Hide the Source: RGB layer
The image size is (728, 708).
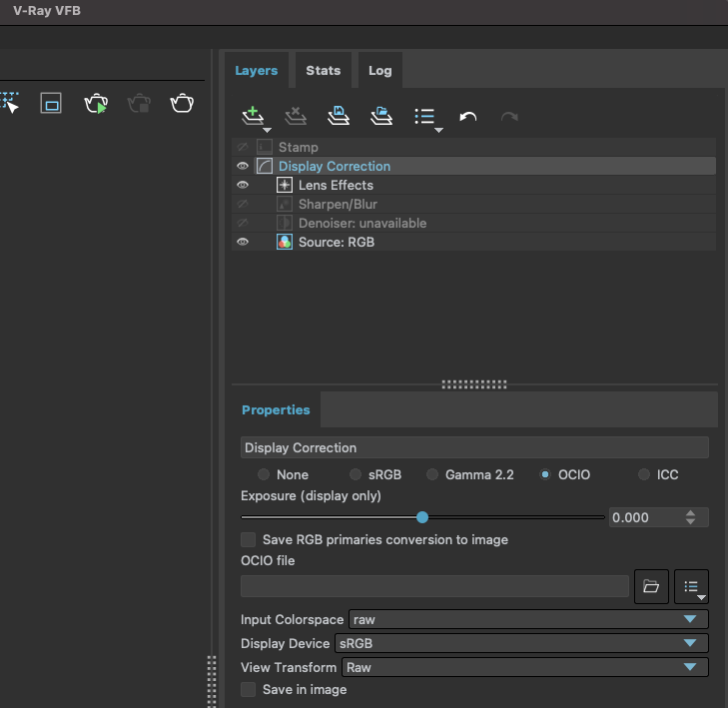click(x=243, y=243)
